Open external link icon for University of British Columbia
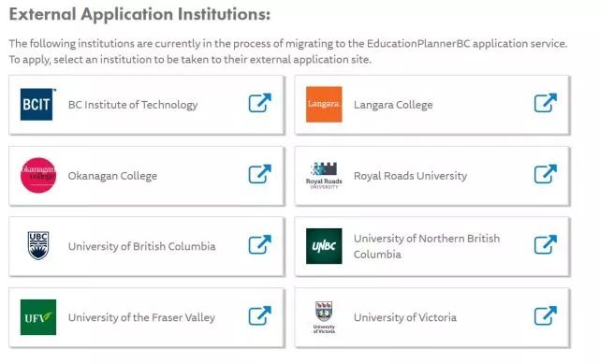 260,245
